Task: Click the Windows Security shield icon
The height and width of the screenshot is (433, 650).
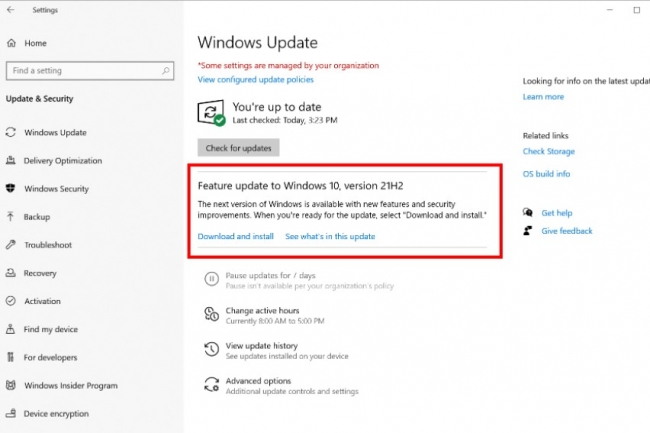Action: pyautogui.click(x=11, y=189)
